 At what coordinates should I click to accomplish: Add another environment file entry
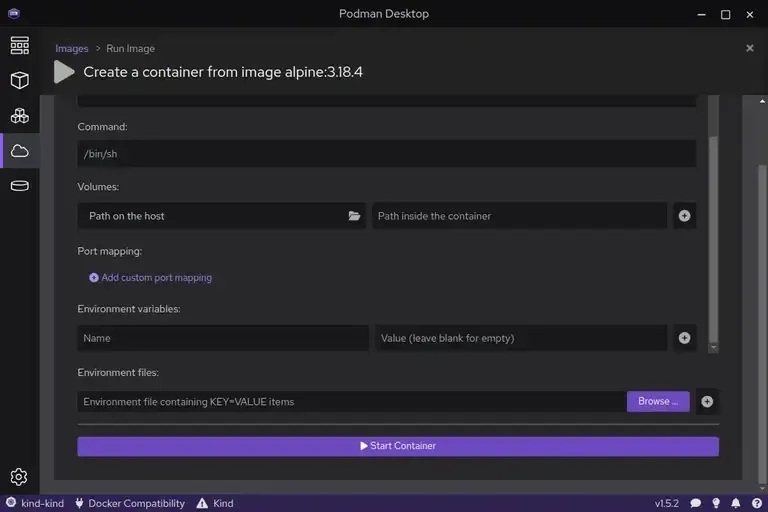[707, 401]
